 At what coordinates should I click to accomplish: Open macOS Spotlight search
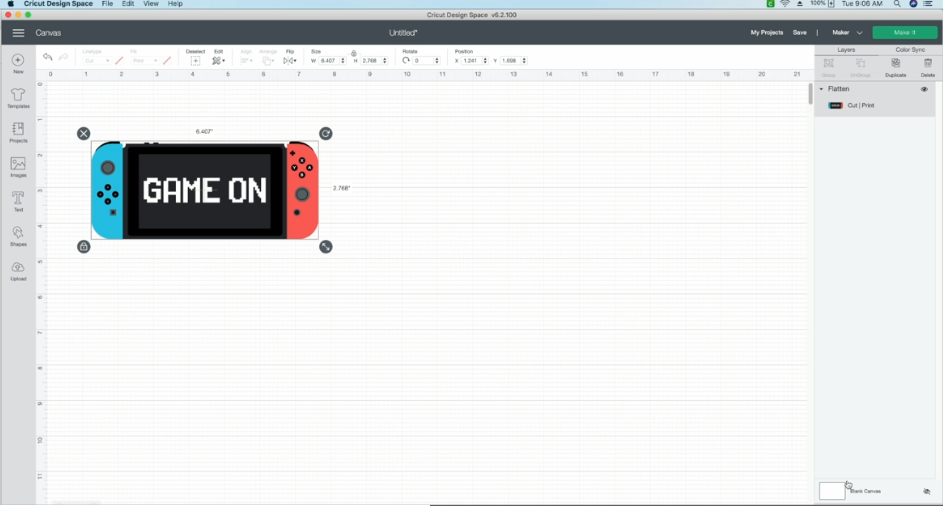pyautogui.click(x=897, y=4)
